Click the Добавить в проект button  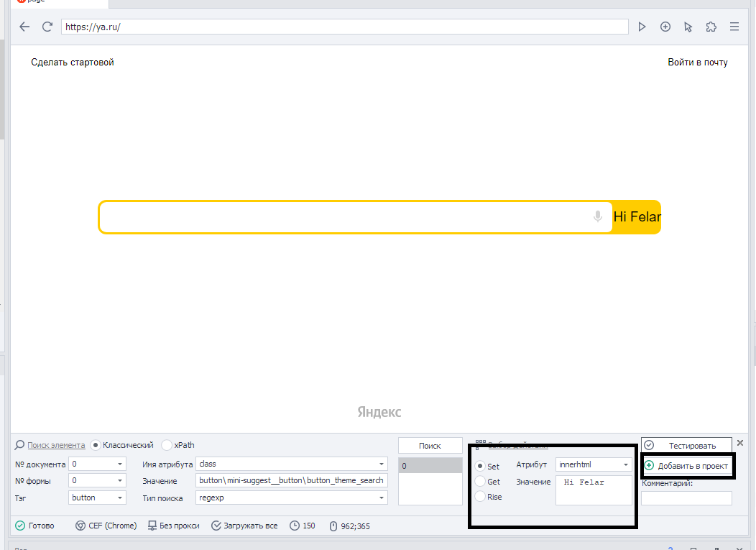click(686, 466)
